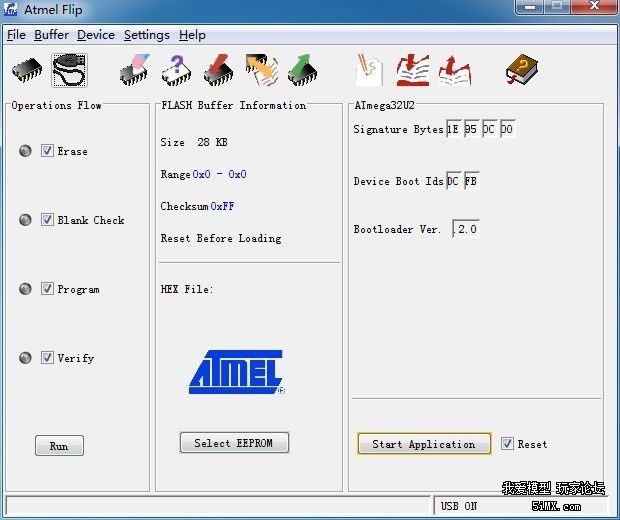Click the Blank Check chip icon
The height and width of the screenshot is (520, 620).
176,71
